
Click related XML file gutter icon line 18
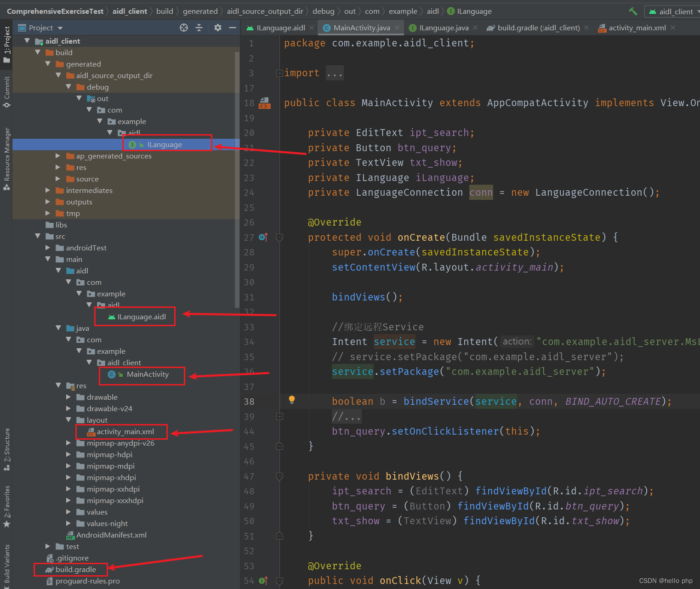pyautogui.click(x=264, y=103)
